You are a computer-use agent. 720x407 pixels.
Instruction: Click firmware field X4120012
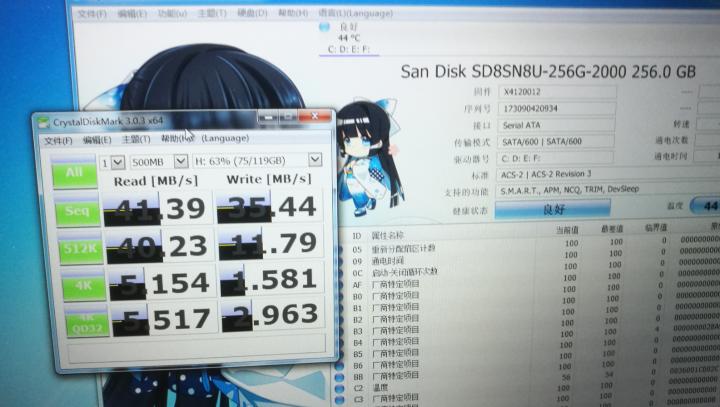coord(557,92)
